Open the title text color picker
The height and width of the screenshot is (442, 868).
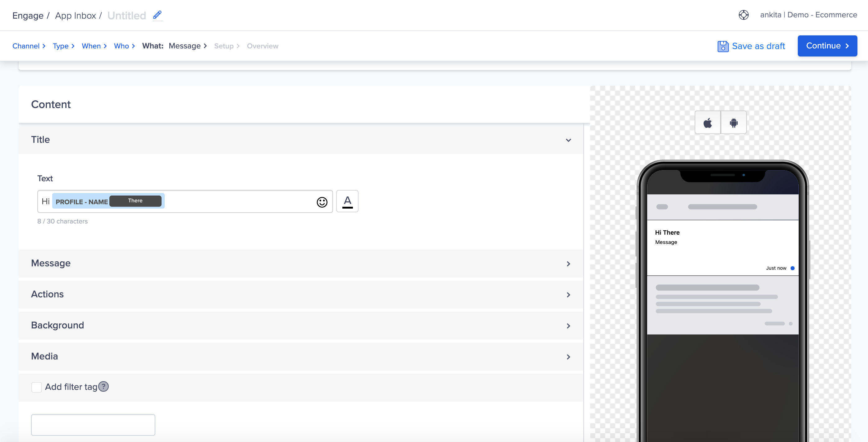(x=347, y=201)
